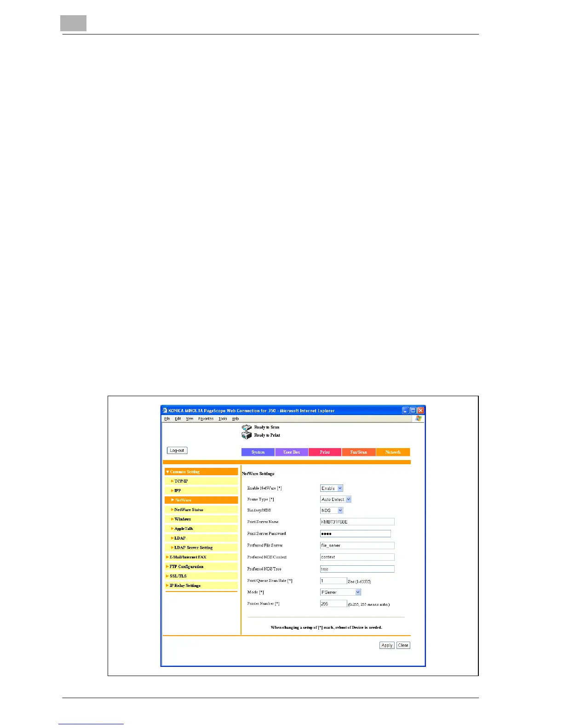Click the Print Queue Scan Rate field

pos(333,581)
